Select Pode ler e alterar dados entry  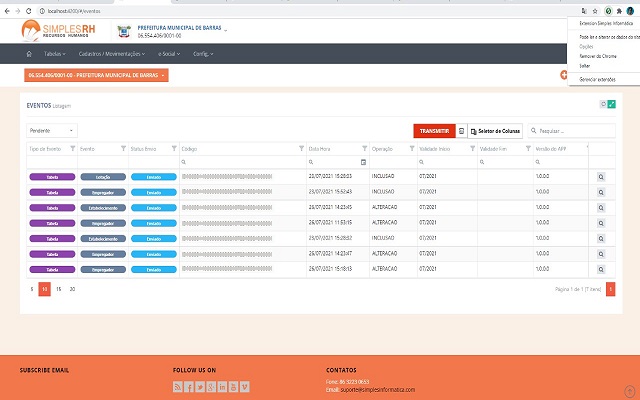point(609,37)
